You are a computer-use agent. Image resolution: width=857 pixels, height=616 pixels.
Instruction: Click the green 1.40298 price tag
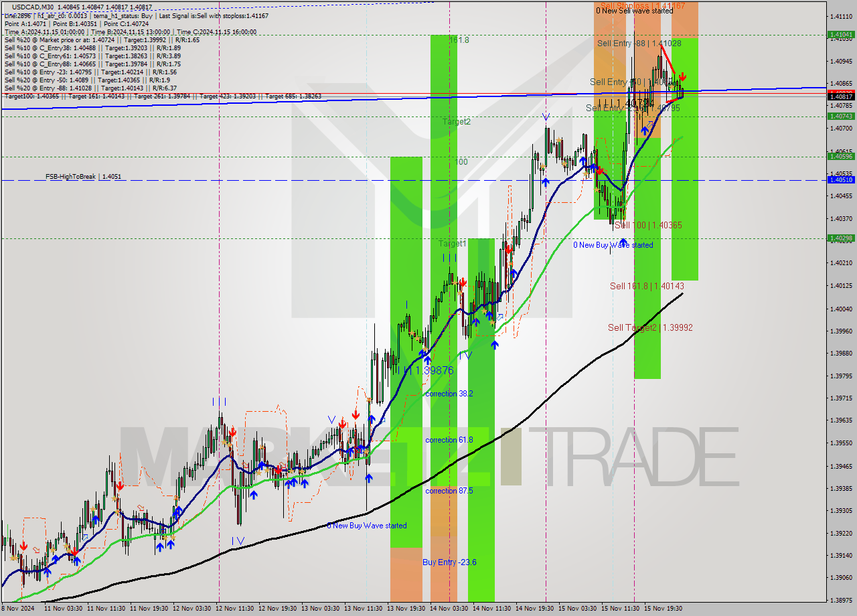[840, 238]
